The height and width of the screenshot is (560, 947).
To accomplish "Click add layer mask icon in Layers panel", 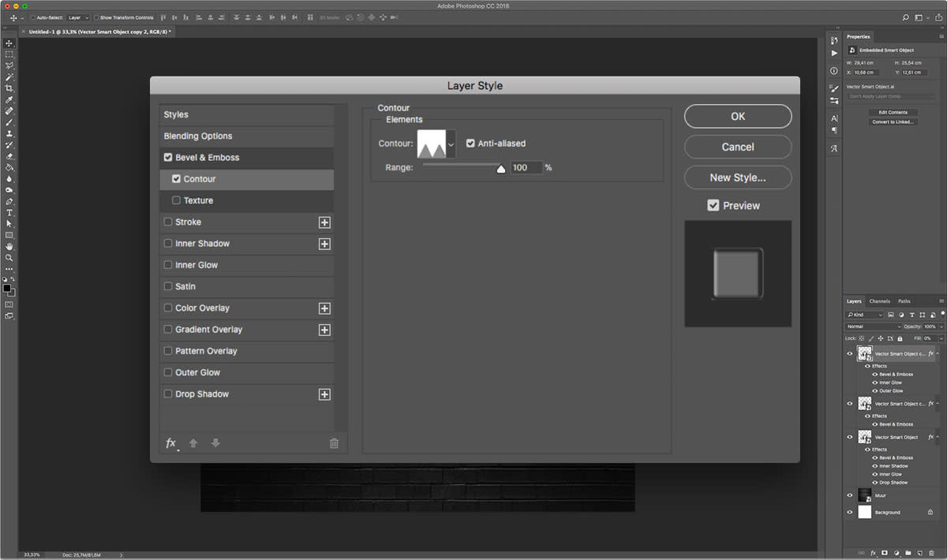I will click(885, 553).
